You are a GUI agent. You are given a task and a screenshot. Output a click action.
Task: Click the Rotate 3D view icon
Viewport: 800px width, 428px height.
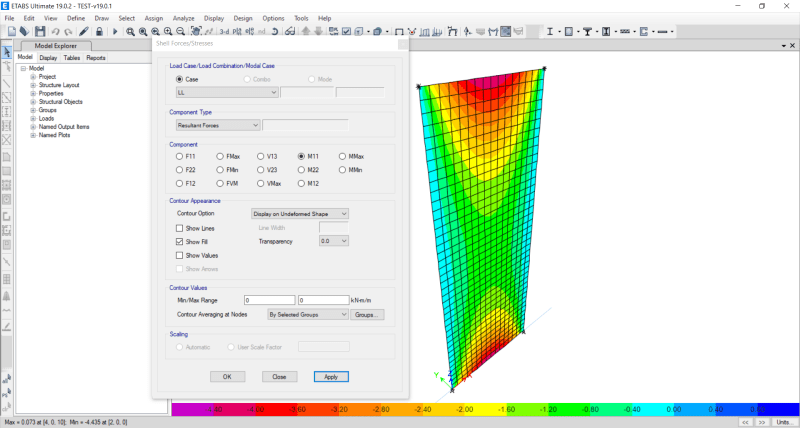[x=274, y=32]
